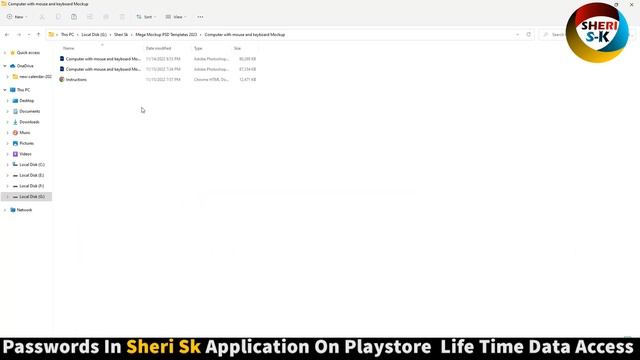
Task: Click the current folder name in the breadcrumb
Action: pos(244,35)
